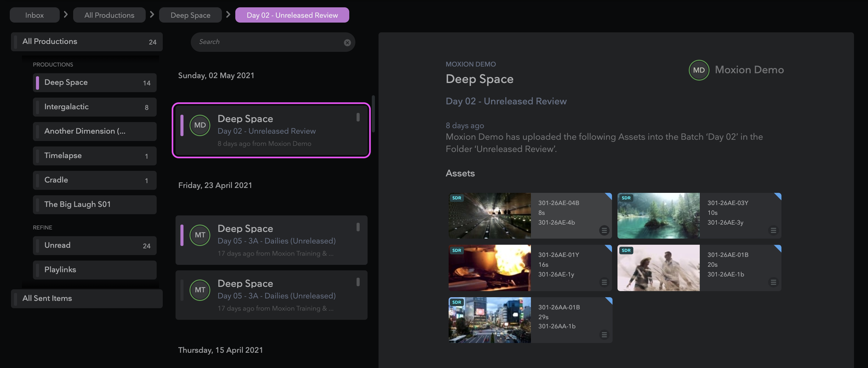Collapse the All Productions section
This screenshot has height=368, width=868.
click(x=86, y=41)
